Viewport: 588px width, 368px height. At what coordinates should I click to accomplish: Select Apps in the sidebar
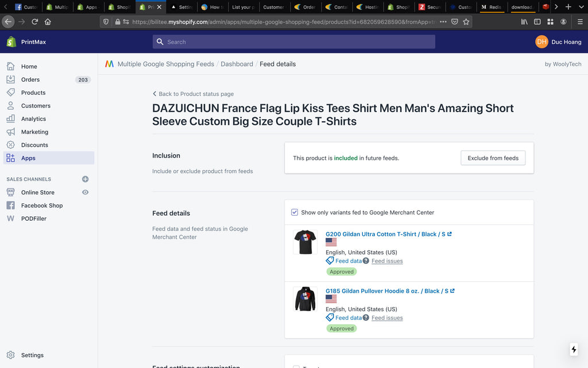49,158
